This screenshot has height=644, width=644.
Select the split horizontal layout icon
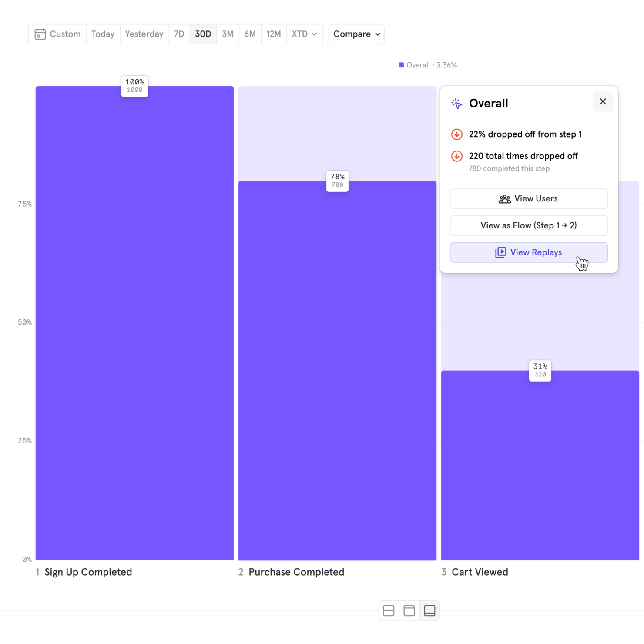pos(389,610)
